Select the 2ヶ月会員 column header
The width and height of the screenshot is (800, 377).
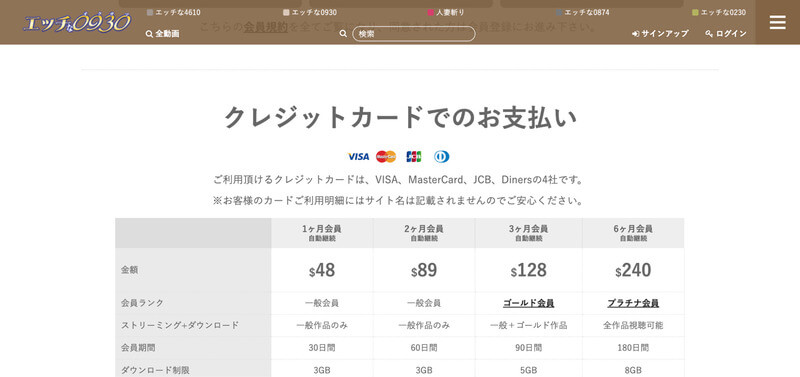point(424,233)
